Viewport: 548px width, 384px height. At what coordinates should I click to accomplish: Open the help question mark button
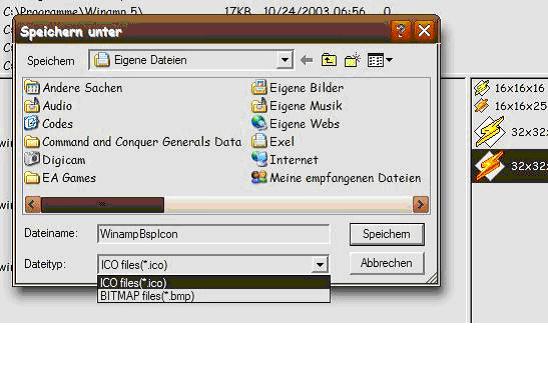pyautogui.click(x=401, y=30)
